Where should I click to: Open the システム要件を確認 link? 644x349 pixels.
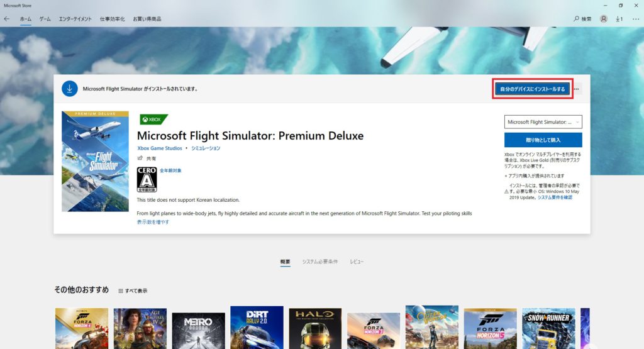tap(555, 197)
